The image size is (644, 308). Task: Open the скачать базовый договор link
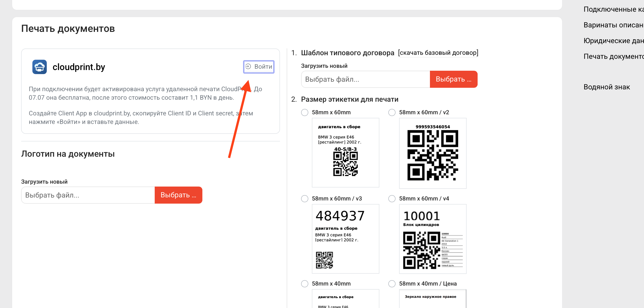pyautogui.click(x=438, y=53)
